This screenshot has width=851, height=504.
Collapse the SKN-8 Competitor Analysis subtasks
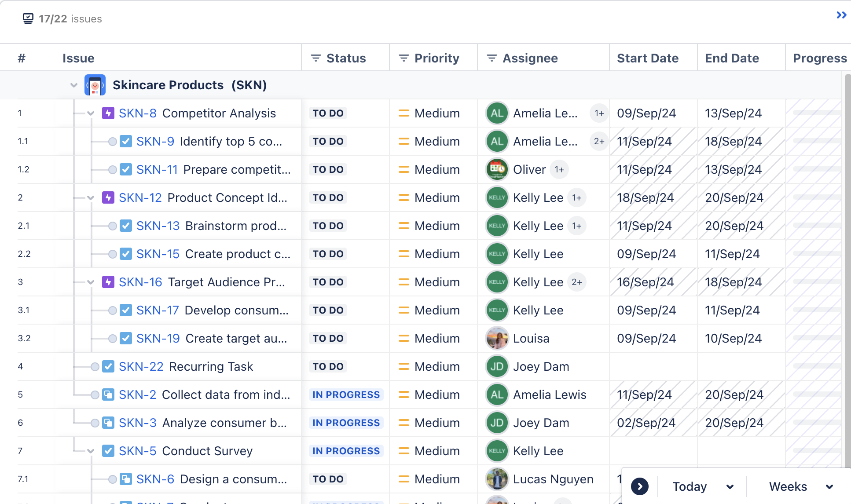90,113
